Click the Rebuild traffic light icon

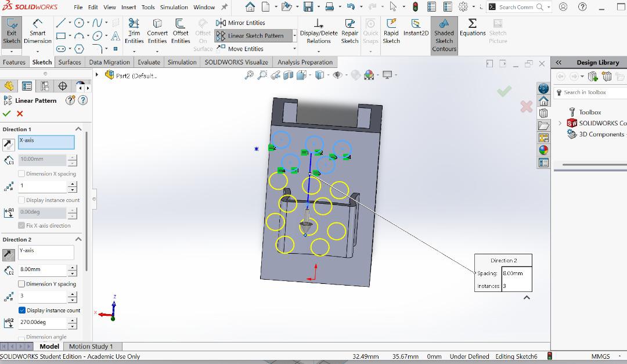[x=416, y=7]
